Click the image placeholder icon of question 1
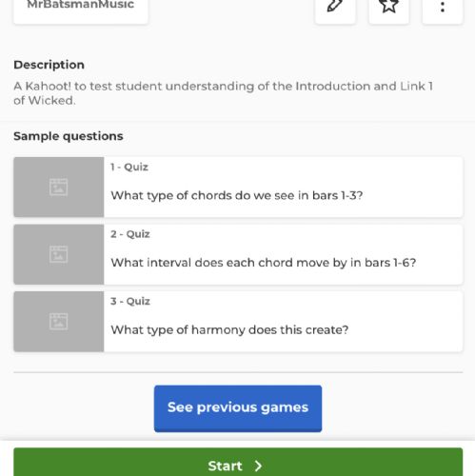Image resolution: width=475 pixels, height=476 pixels. [58, 187]
